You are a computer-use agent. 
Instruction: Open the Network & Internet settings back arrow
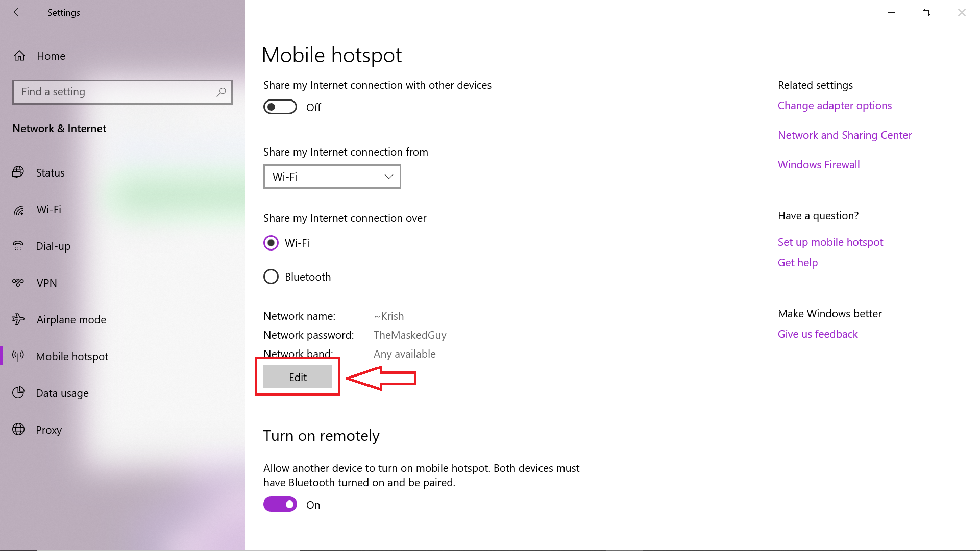[x=17, y=12]
